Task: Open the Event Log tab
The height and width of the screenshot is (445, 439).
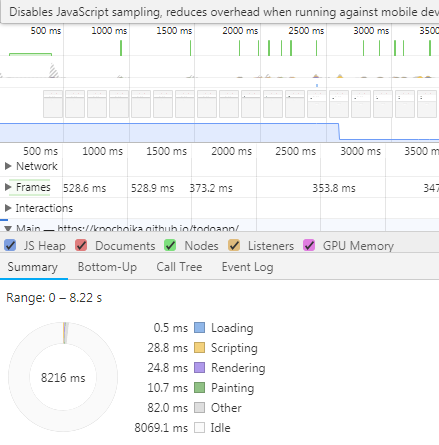Action: [247, 267]
